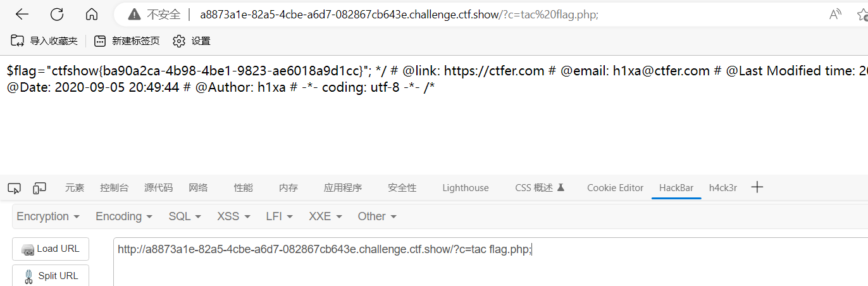This screenshot has height=286, width=868.
Task: Click the insecure site warning icon
Action: pyautogui.click(x=133, y=15)
